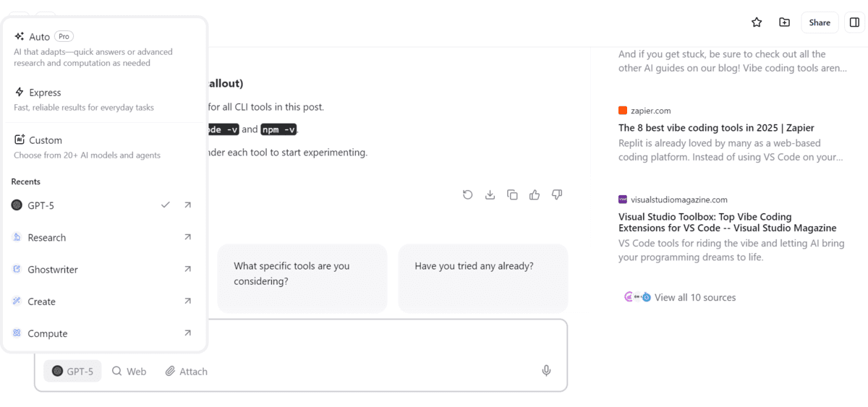Click the star icon to favorite this chat
Screen dimensions: 868x407
[x=757, y=22]
